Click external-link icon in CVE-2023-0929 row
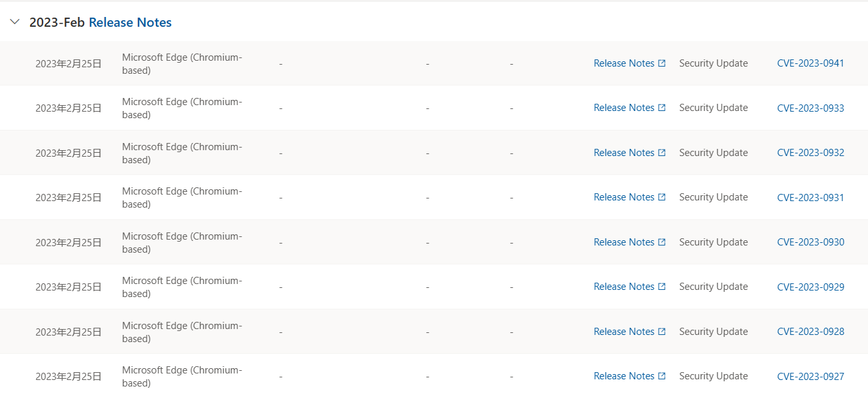 tap(662, 287)
